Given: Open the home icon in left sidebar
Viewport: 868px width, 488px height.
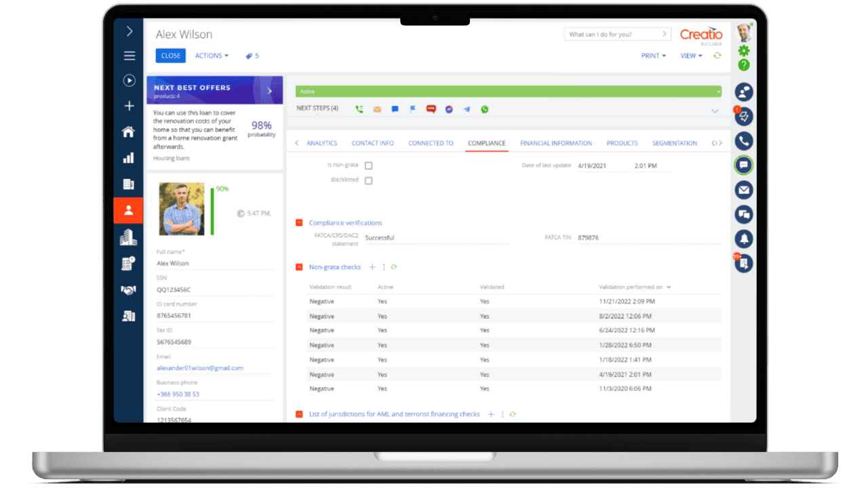Looking at the screenshot, I should 128,132.
